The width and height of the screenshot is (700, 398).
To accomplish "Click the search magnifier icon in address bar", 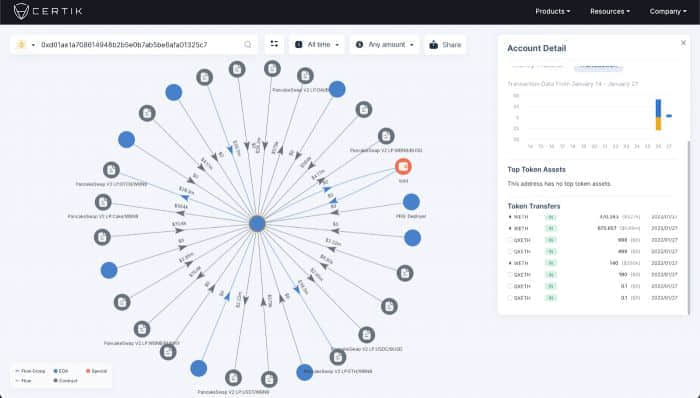I will point(248,45).
